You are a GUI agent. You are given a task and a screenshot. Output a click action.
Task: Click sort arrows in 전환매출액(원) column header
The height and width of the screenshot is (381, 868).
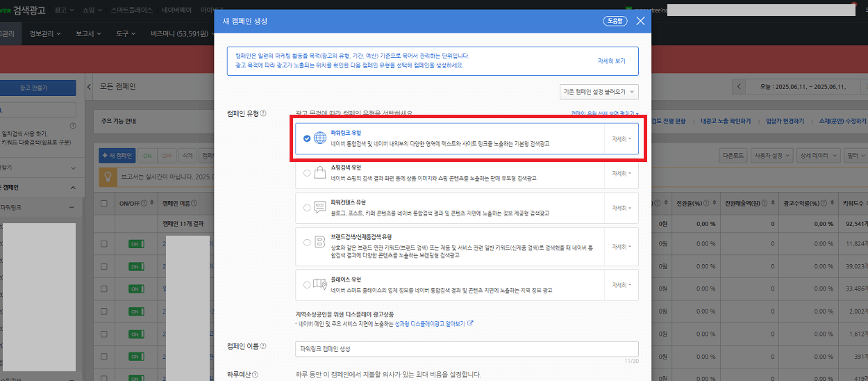[x=772, y=204]
